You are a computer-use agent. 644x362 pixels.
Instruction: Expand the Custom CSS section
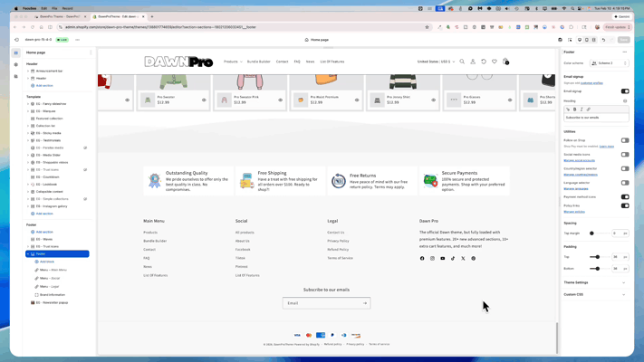tap(595, 294)
